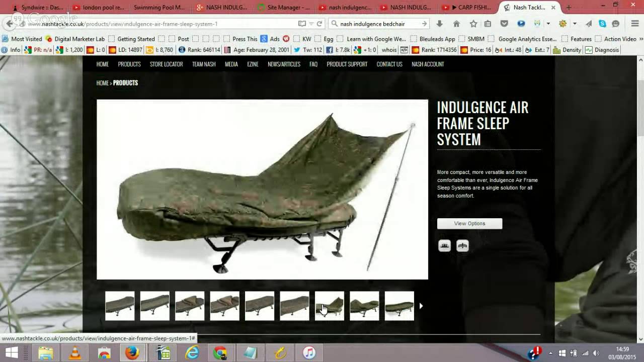The height and width of the screenshot is (362, 644).
Task: Switch to Firefox in the taskbar
Action: [x=132, y=353]
